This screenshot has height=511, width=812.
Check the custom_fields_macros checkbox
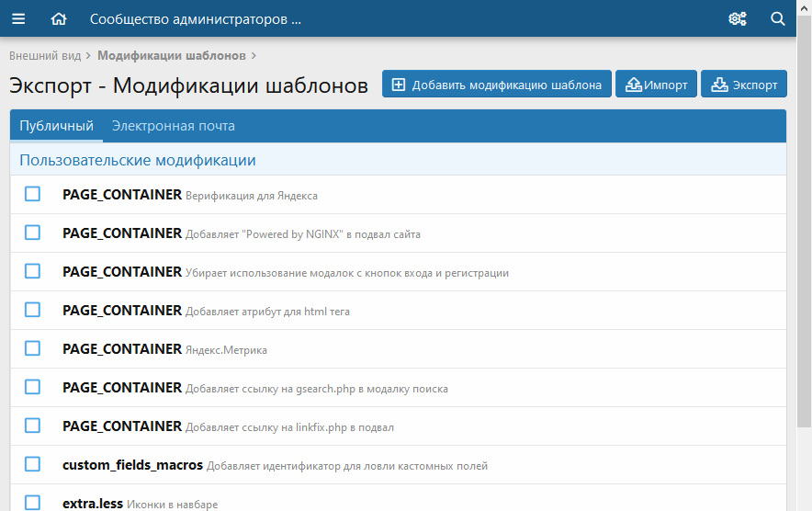pos(32,464)
